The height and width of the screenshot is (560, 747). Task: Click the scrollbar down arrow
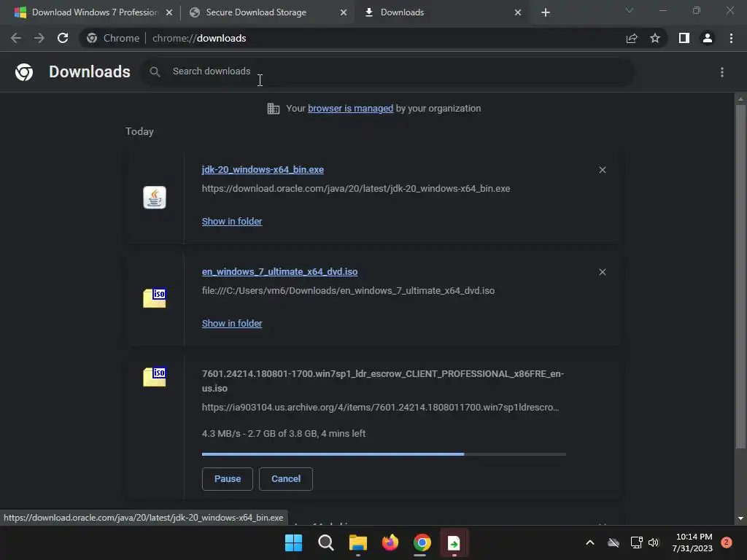[x=740, y=518]
